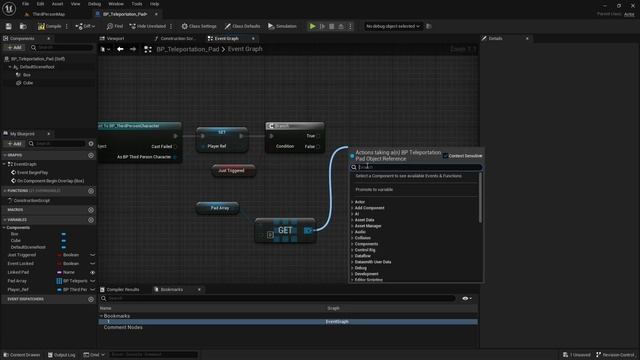Add a new function with plus icon
640x360 pixels.
[x=91, y=191]
